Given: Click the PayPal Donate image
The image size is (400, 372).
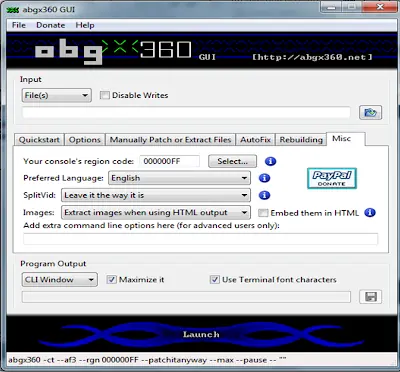Looking at the screenshot, I should pyautogui.click(x=332, y=178).
